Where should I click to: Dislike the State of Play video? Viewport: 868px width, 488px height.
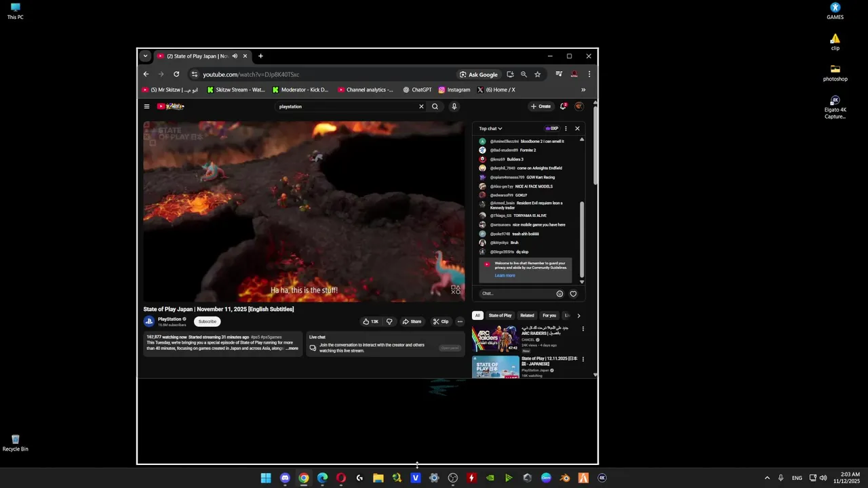pyautogui.click(x=389, y=321)
